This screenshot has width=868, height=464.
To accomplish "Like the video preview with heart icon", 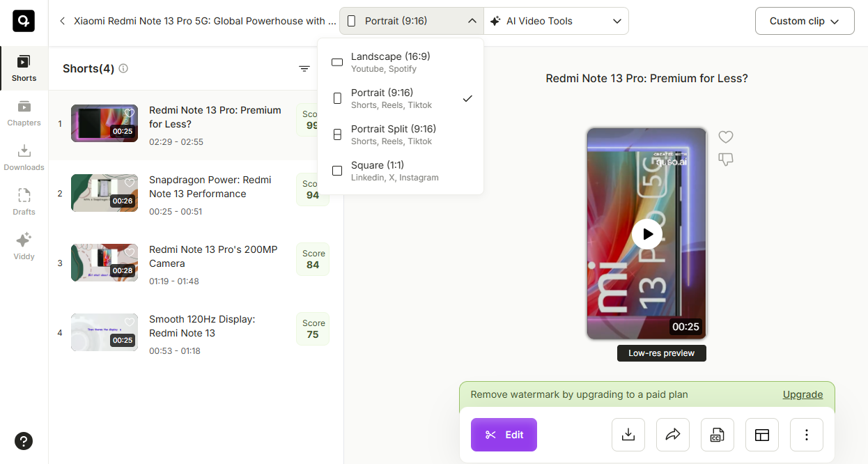I will (726, 137).
